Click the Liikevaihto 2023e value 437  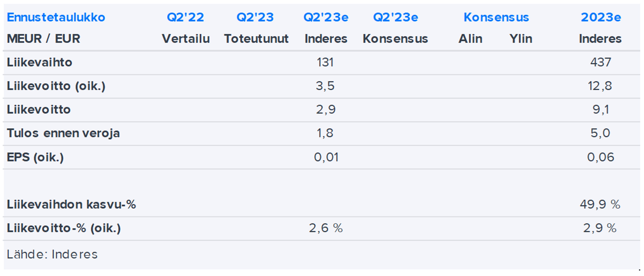pyautogui.click(x=601, y=62)
